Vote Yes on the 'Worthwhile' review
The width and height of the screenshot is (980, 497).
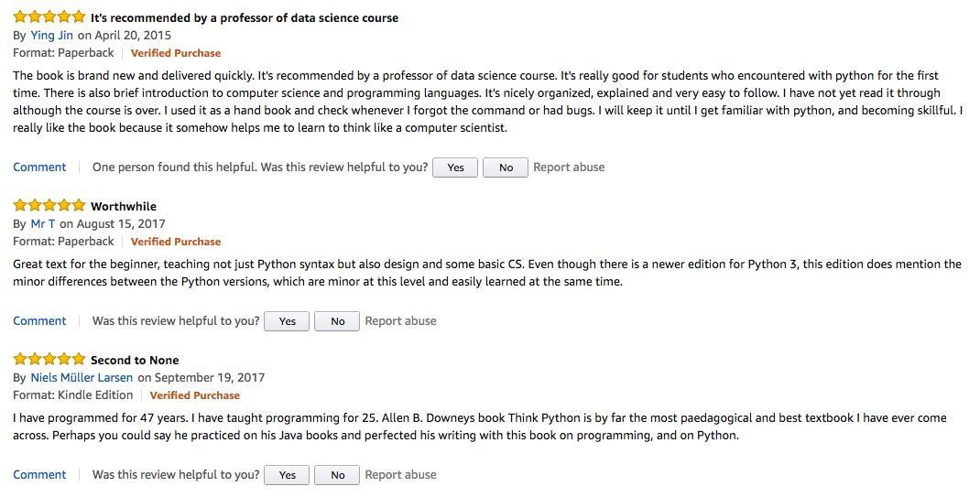(287, 321)
